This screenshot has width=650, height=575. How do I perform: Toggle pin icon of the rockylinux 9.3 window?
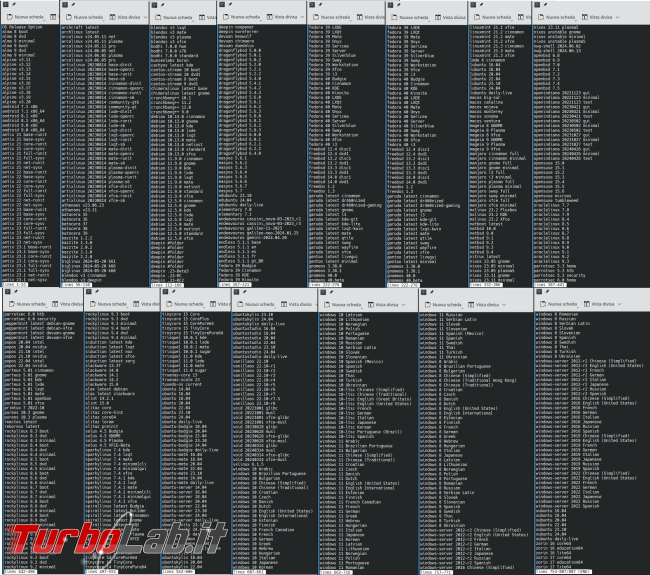click(97, 292)
